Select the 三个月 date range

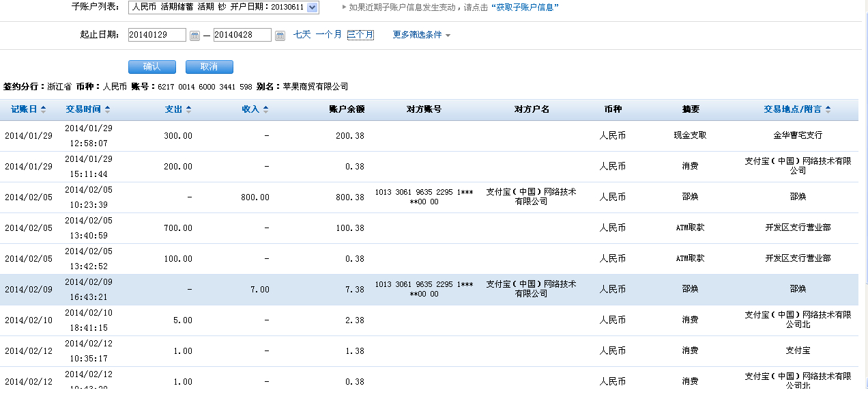click(x=360, y=34)
